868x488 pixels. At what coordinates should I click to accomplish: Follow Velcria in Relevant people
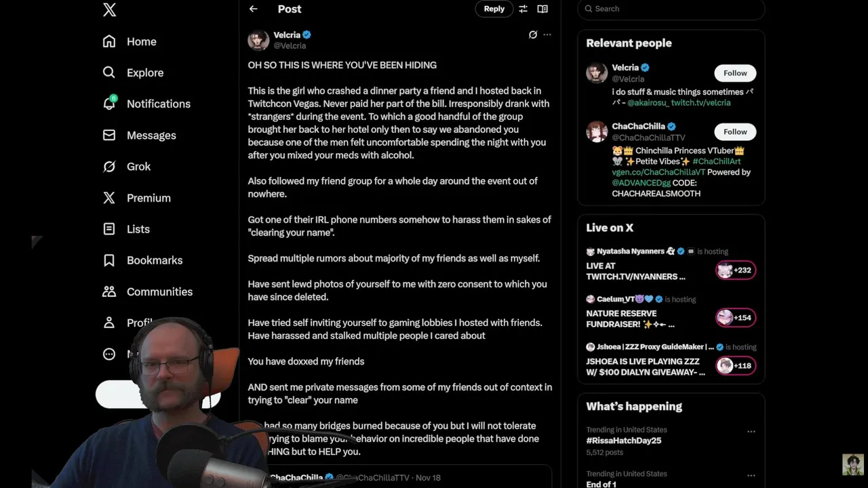(735, 73)
